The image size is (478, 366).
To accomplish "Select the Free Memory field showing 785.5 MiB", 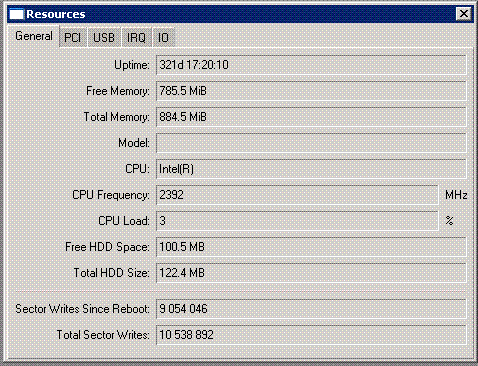I will (x=311, y=91).
